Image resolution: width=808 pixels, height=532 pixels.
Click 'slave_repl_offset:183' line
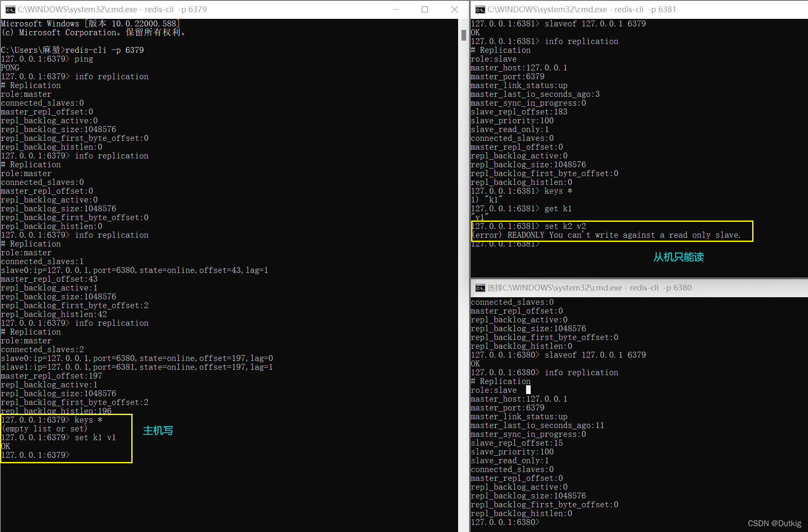519,112
